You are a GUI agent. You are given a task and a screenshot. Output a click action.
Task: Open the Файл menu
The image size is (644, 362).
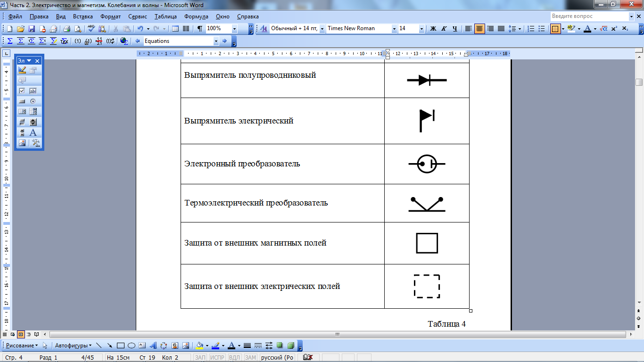pos(15,16)
